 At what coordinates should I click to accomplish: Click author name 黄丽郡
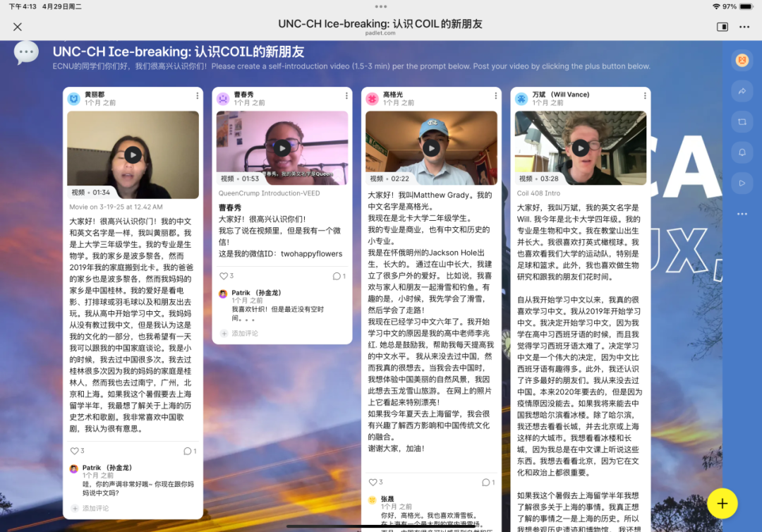(x=95, y=95)
